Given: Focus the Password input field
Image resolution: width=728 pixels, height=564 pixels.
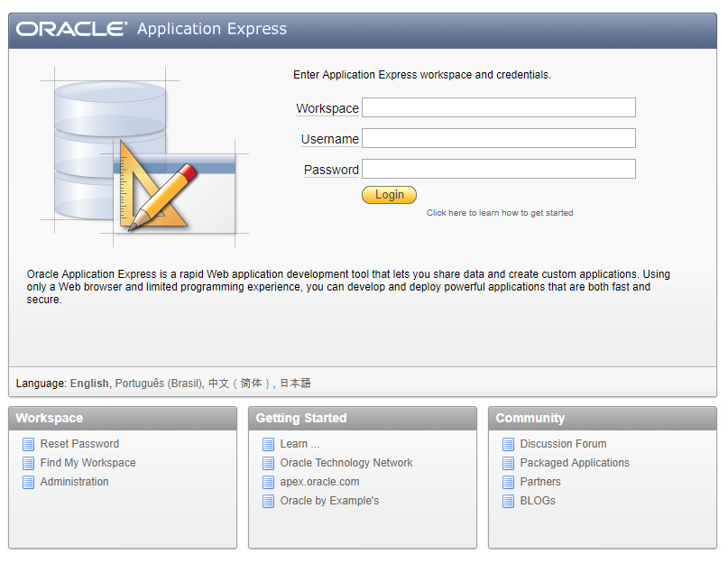Looking at the screenshot, I should (499, 169).
